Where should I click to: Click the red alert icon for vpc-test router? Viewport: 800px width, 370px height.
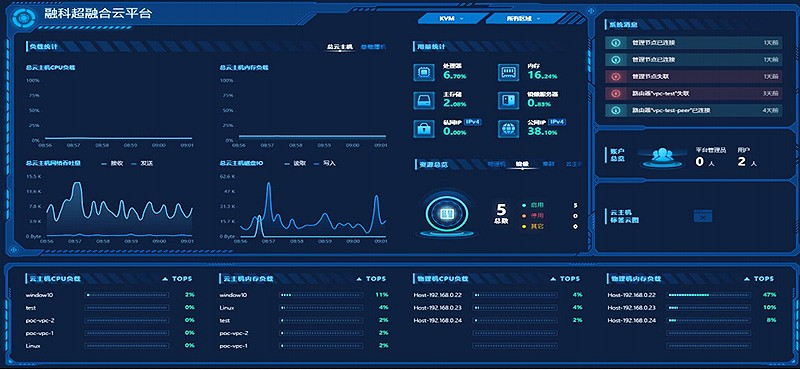tap(615, 93)
